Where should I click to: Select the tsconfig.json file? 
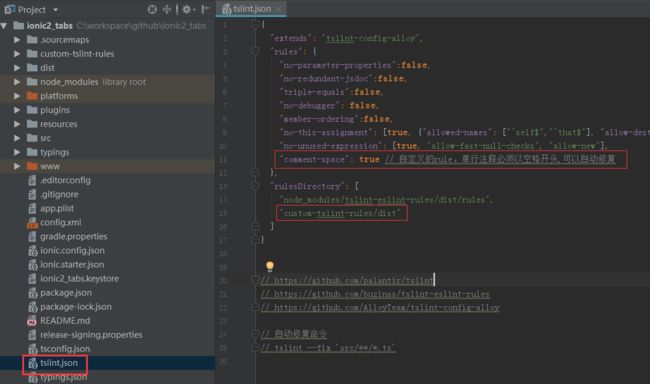tap(65, 349)
